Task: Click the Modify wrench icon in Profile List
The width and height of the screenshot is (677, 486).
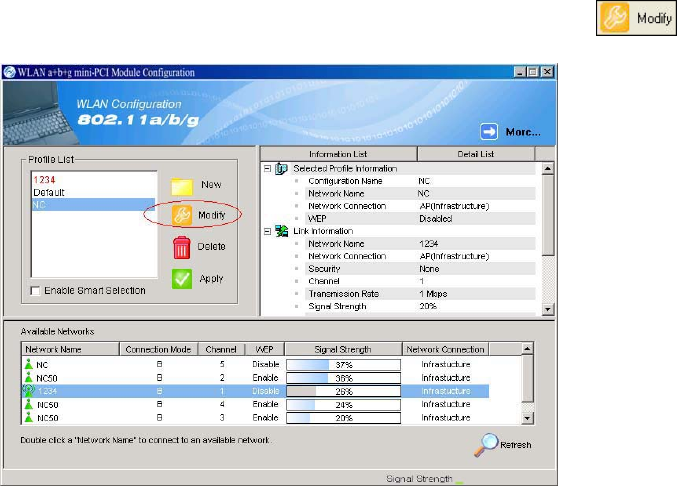Action: 182,215
